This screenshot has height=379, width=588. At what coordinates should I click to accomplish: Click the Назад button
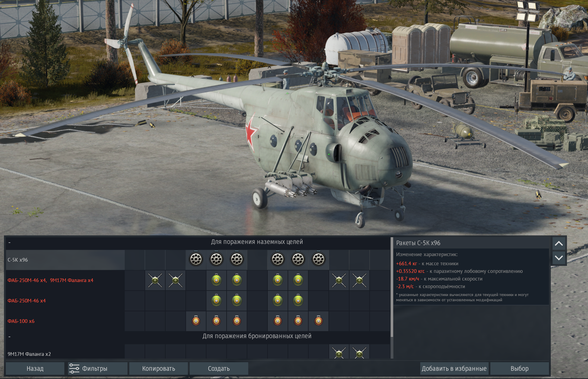tap(35, 368)
